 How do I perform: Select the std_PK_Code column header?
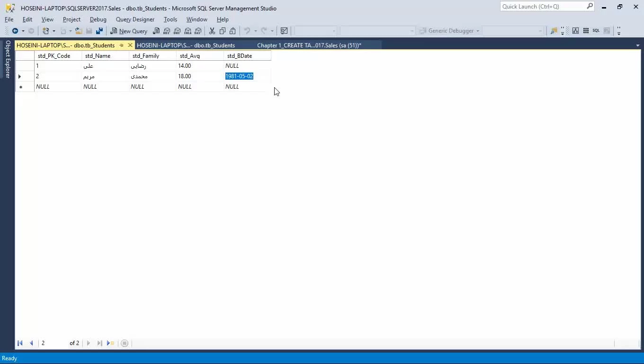coord(58,55)
